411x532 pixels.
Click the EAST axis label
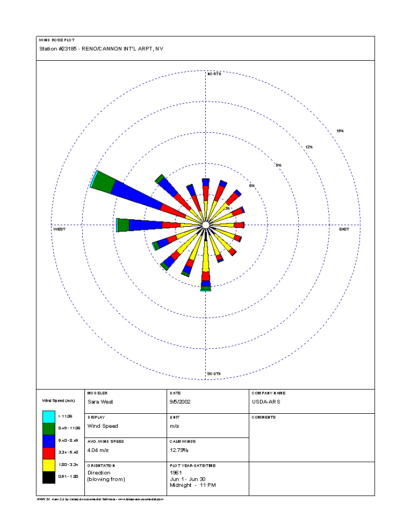pos(344,229)
